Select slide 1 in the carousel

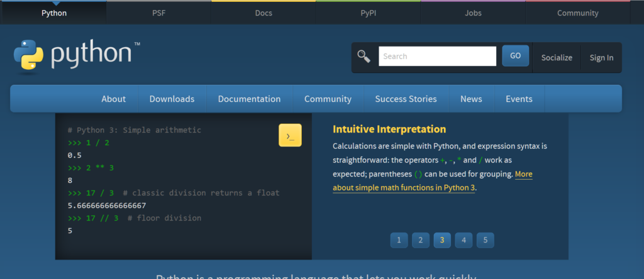pos(399,240)
